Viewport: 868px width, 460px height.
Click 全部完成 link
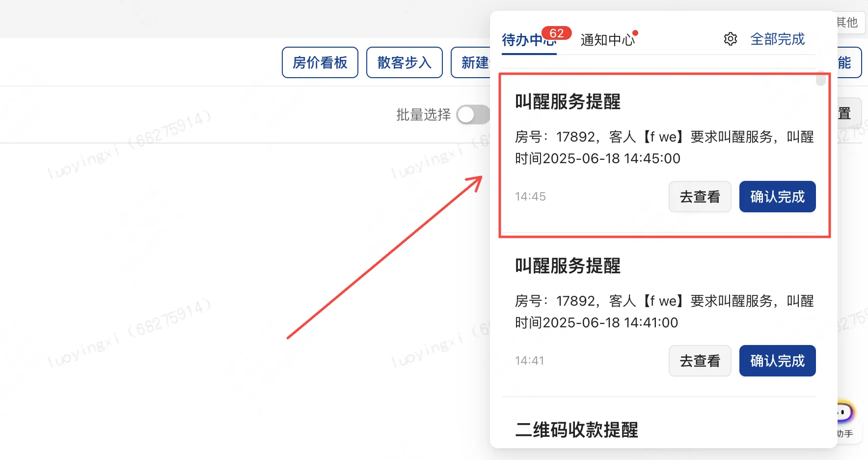777,39
